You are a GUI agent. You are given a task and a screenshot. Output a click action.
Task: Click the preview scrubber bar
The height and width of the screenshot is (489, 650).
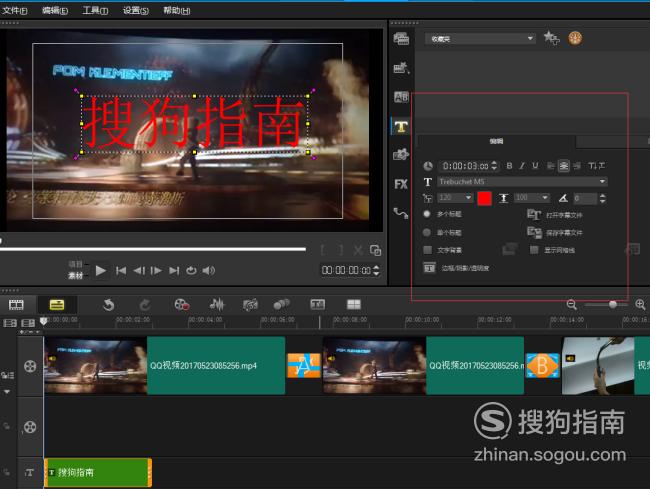[x=153, y=249]
